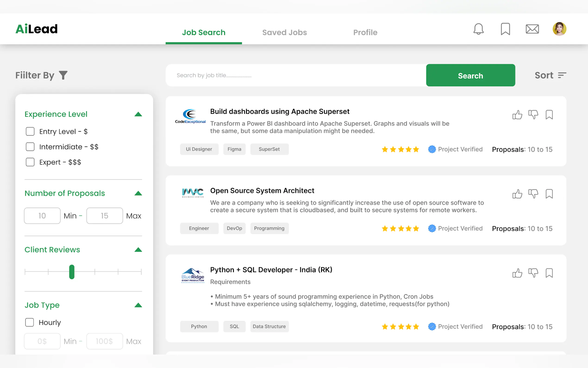
Task: Click the bookmark icon in header
Action: [505, 29]
